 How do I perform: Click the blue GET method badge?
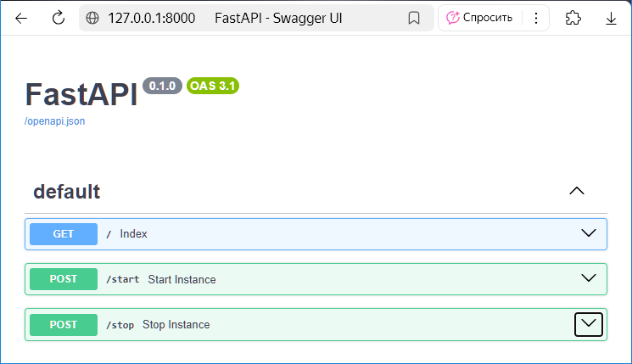pyautogui.click(x=64, y=234)
